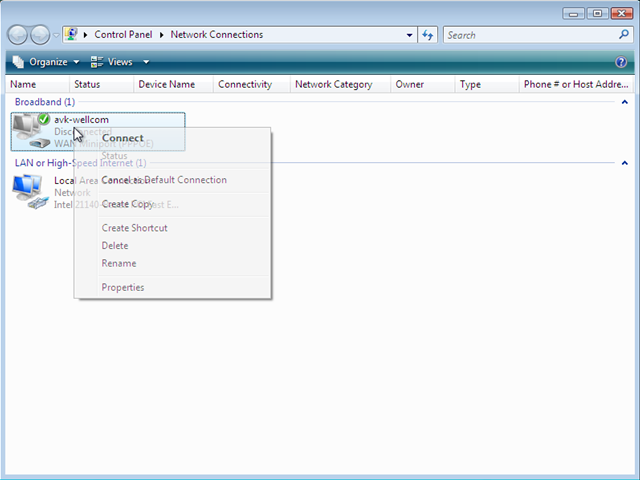Select the Local Area Connection icon
The height and width of the screenshot is (480, 640).
(x=30, y=192)
